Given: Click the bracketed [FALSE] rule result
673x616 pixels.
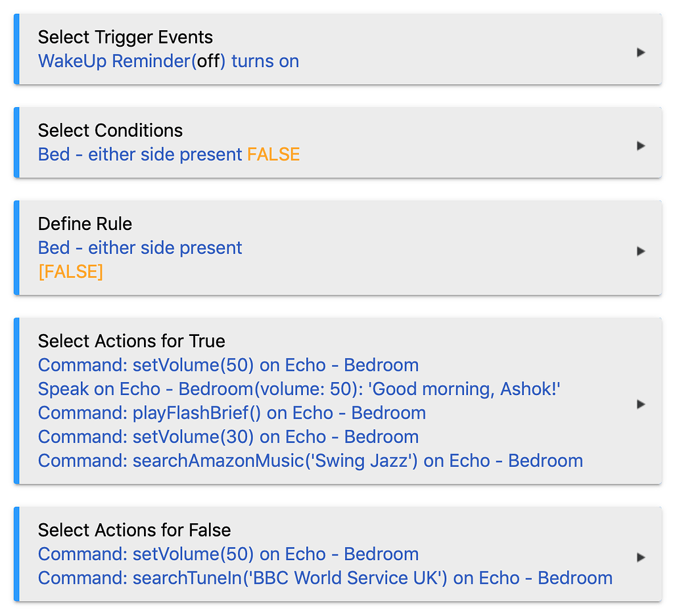Looking at the screenshot, I should 70,272.
